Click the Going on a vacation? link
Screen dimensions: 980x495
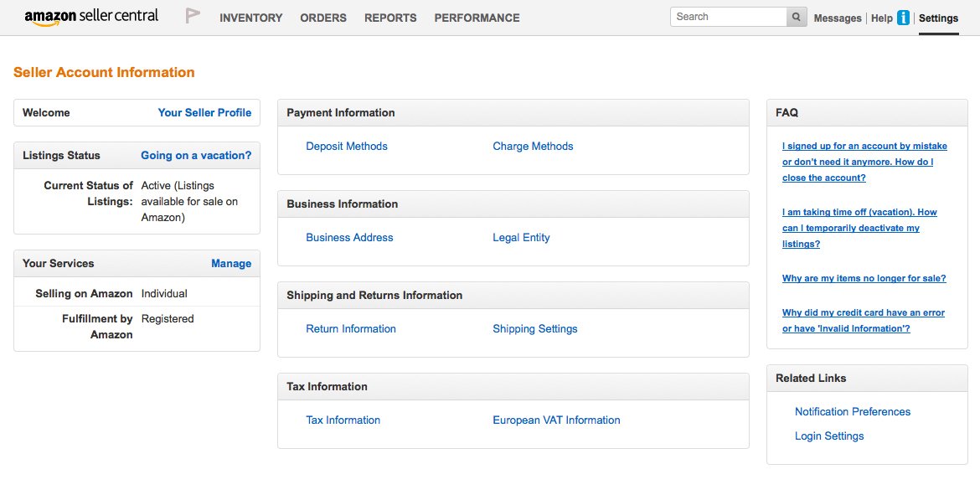point(196,155)
